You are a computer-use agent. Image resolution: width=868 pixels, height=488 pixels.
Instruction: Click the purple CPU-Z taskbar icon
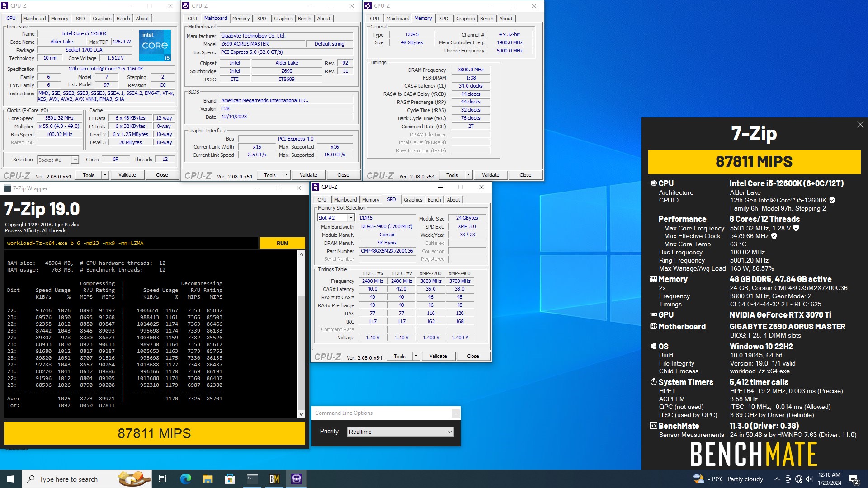coord(297,479)
